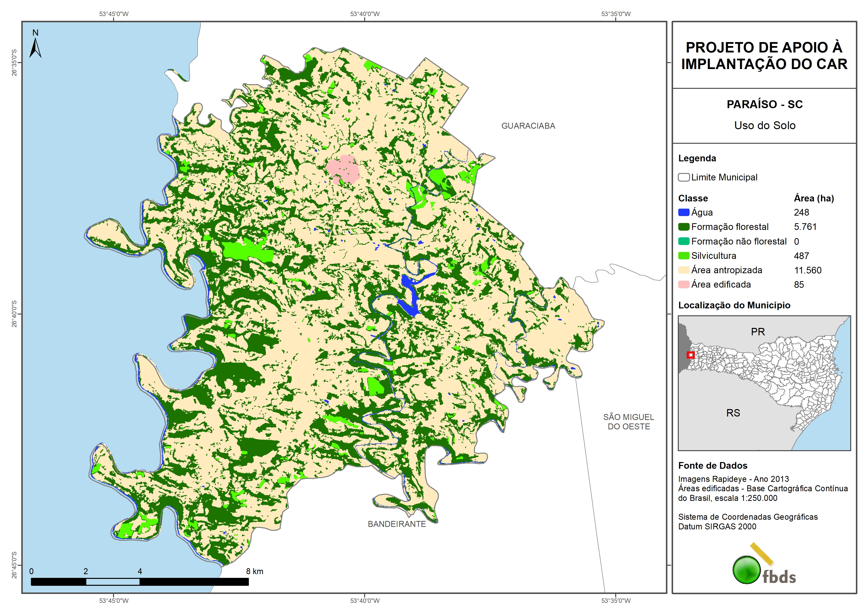Click the Formação florestal dark green swatch
Viewport: 868px width, 614px height.
[683, 227]
